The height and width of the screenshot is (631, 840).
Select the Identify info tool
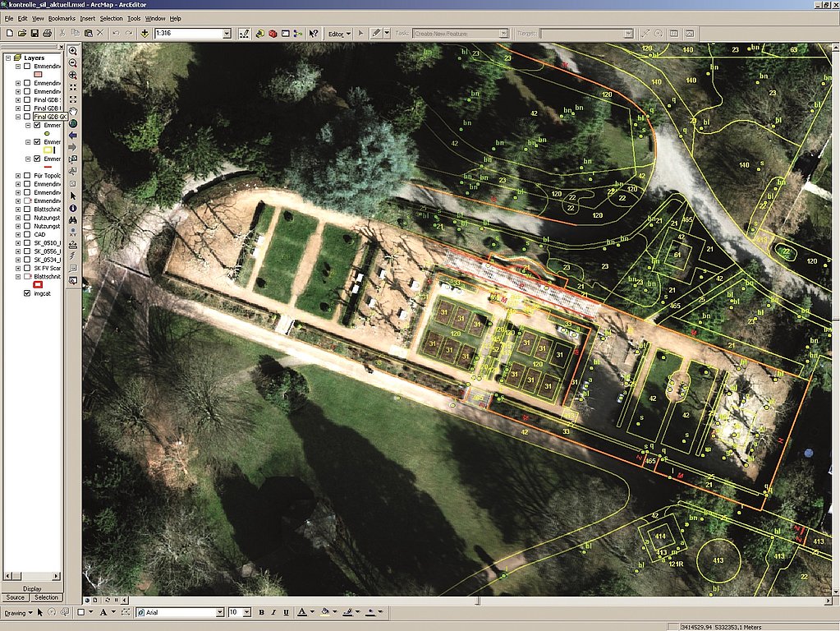point(73,208)
